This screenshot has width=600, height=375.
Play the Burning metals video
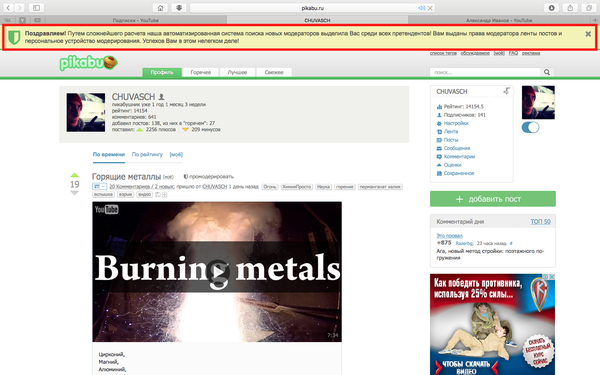[x=218, y=272]
